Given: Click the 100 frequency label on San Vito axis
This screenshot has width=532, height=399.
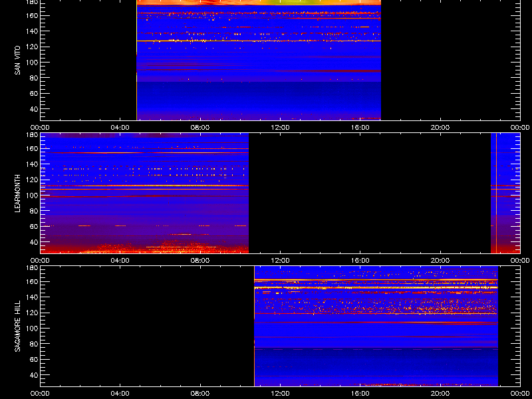Looking at the screenshot, I should tap(33, 63).
